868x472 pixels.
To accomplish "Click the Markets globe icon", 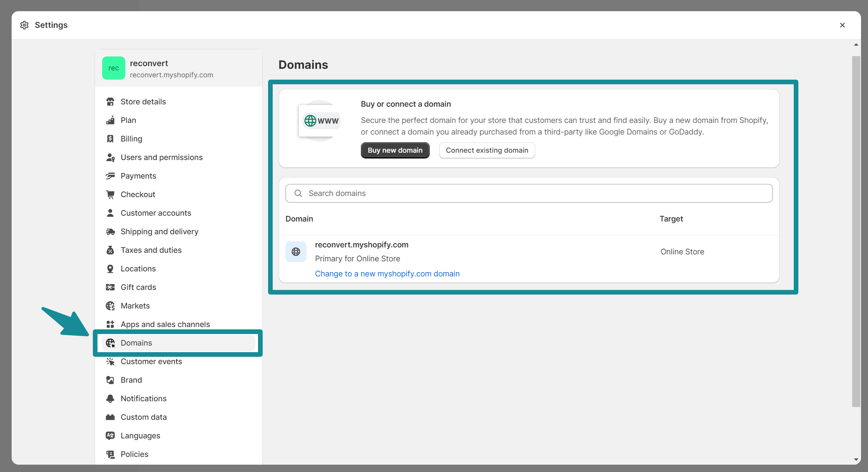I will pos(110,306).
